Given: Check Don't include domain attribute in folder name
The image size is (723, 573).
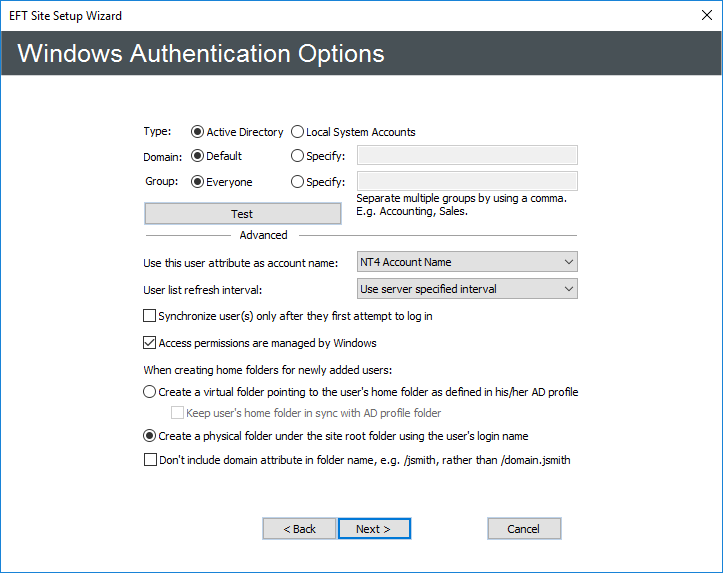Looking at the screenshot, I should (x=151, y=460).
